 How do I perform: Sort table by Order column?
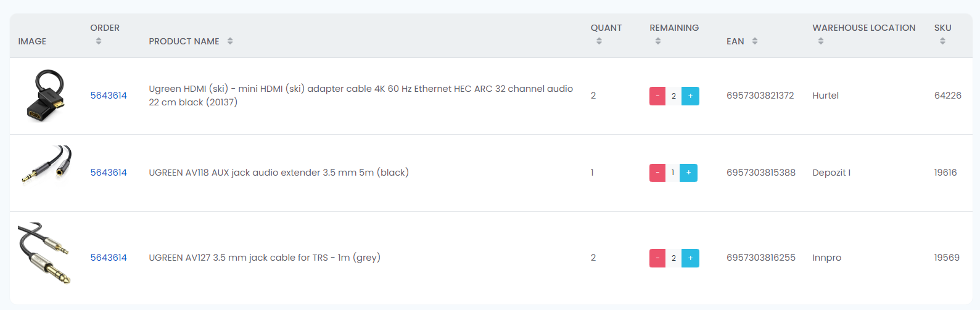pyautogui.click(x=99, y=41)
